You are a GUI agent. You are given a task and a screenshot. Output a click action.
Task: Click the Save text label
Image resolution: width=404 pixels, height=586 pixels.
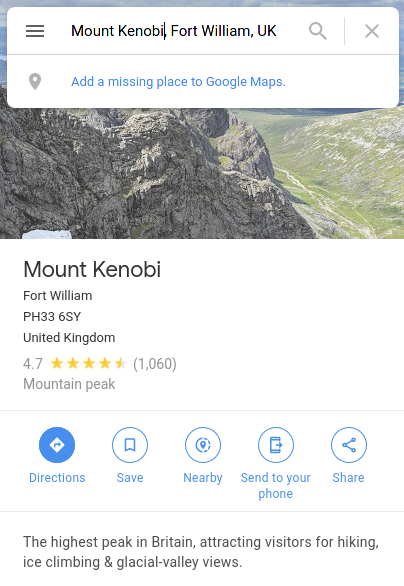point(130,478)
